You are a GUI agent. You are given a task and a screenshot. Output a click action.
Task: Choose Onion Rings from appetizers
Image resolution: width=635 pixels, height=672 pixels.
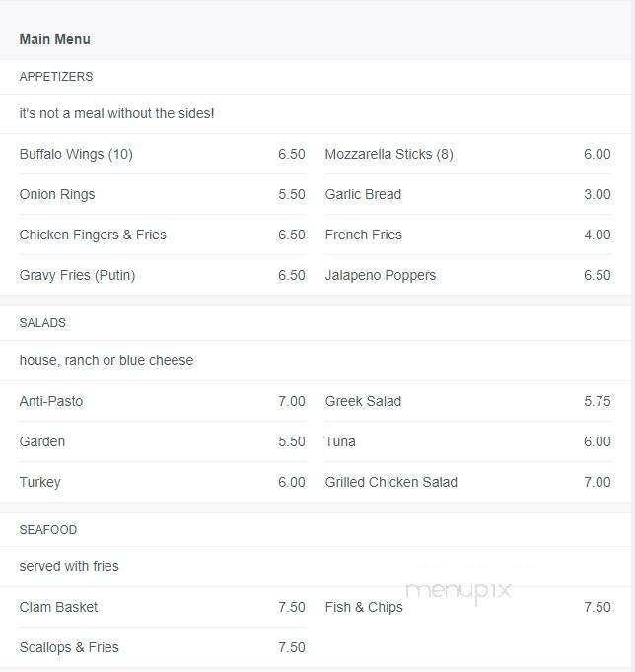(x=57, y=194)
